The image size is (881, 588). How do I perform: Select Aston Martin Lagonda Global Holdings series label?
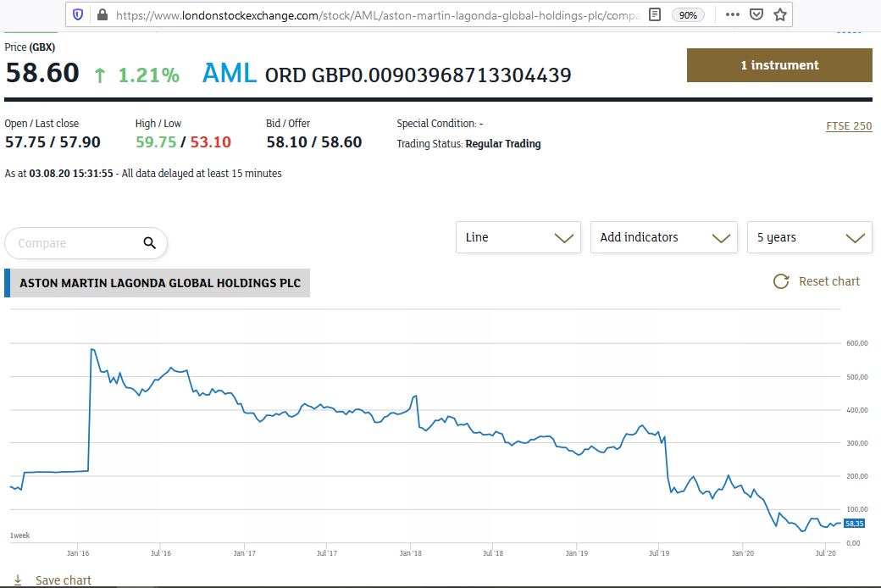(x=160, y=283)
